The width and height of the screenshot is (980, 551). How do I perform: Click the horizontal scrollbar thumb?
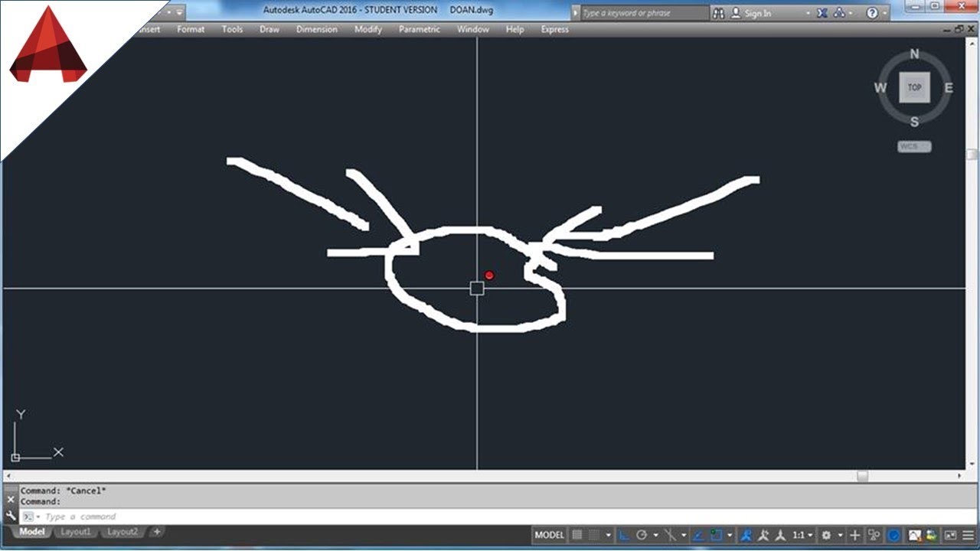(x=863, y=475)
